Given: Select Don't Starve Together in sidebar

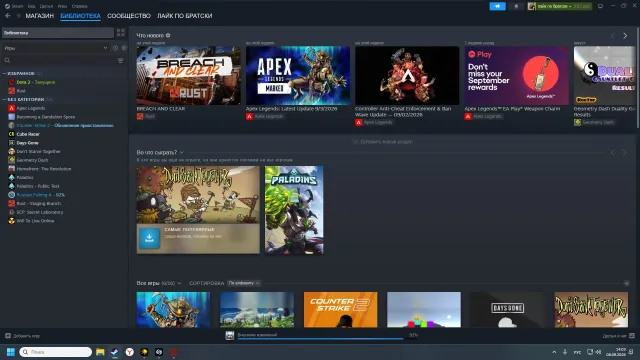Looking at the screenshot, I should [x=38, y=151].
